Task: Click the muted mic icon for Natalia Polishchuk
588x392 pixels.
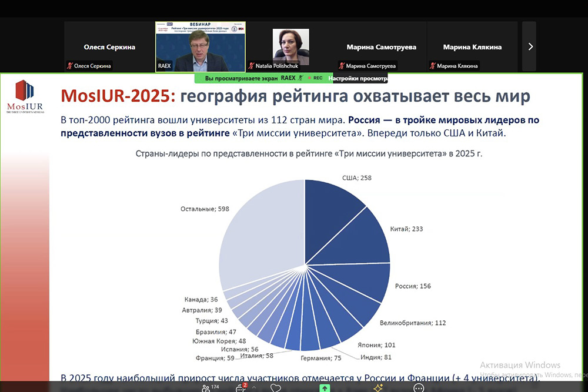Action: [x=251, y=66]
